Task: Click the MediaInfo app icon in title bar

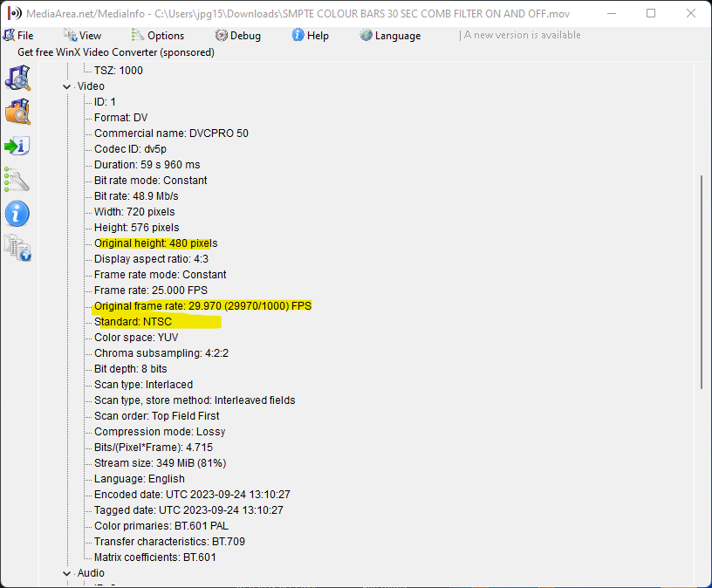Action: pos(15,13)
